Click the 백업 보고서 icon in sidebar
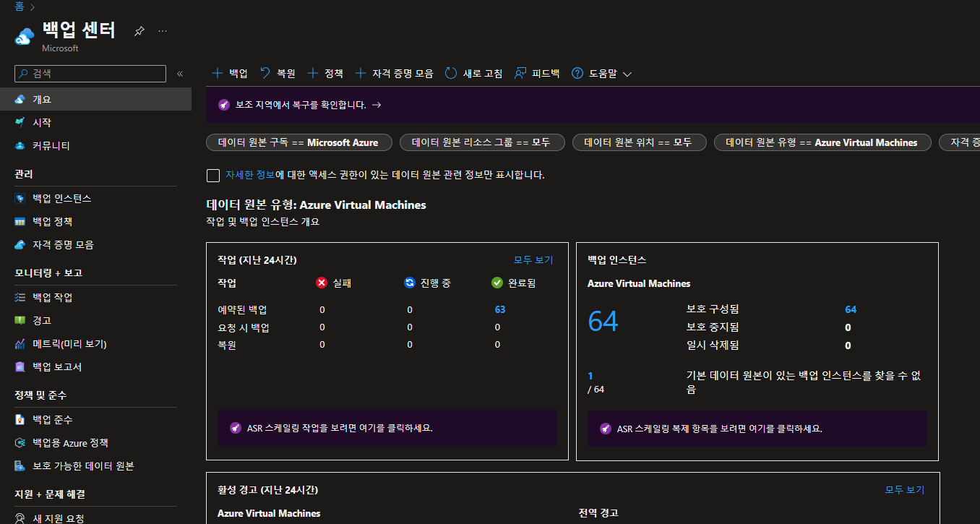980x524 pixels. [20, 367]
